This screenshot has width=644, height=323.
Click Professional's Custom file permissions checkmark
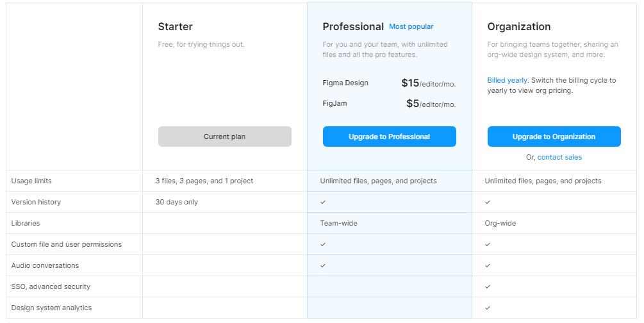click(323, 245)
